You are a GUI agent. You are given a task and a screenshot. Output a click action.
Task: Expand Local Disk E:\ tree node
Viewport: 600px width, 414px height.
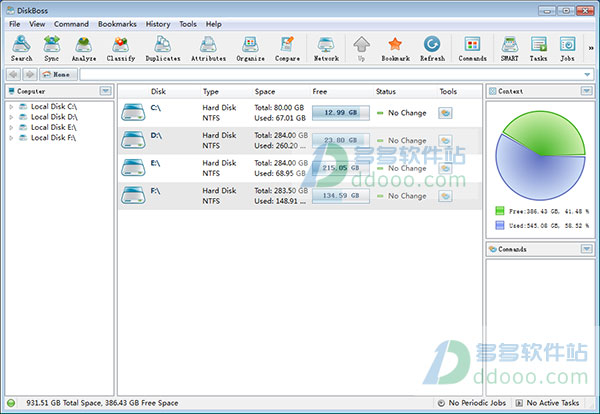[11, 127]
